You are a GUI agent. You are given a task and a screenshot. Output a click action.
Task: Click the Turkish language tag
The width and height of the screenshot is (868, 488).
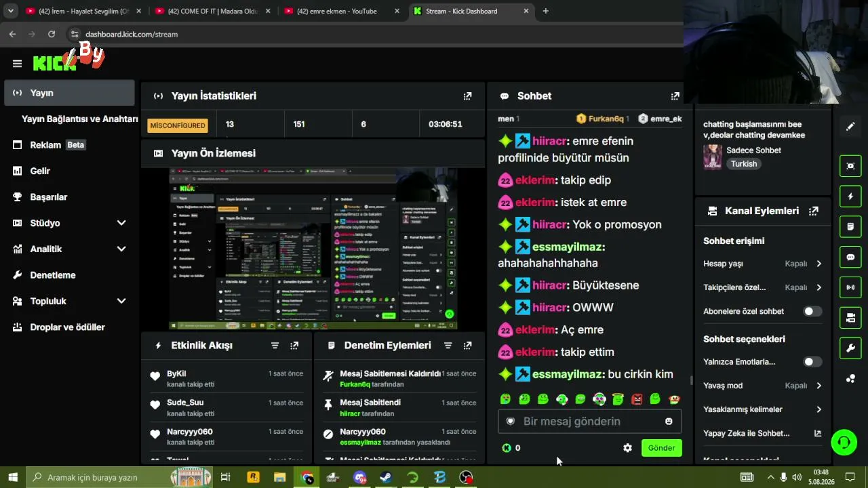point(744,164)
